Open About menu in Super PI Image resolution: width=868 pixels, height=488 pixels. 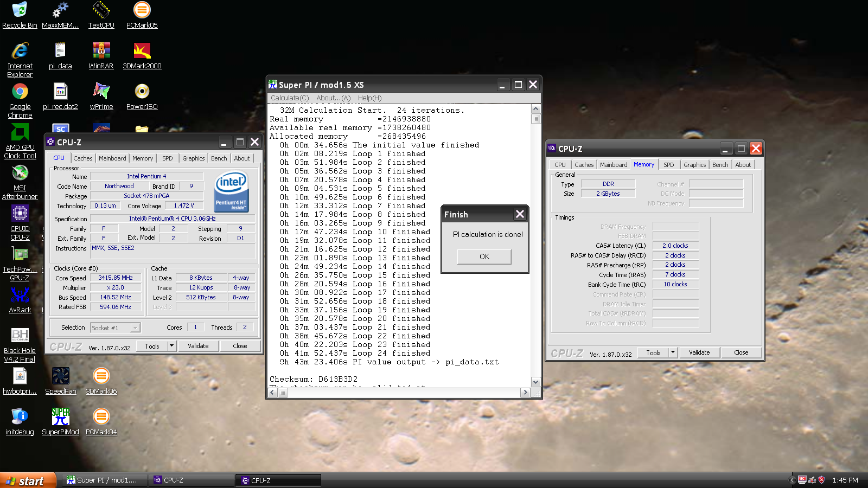334,98
